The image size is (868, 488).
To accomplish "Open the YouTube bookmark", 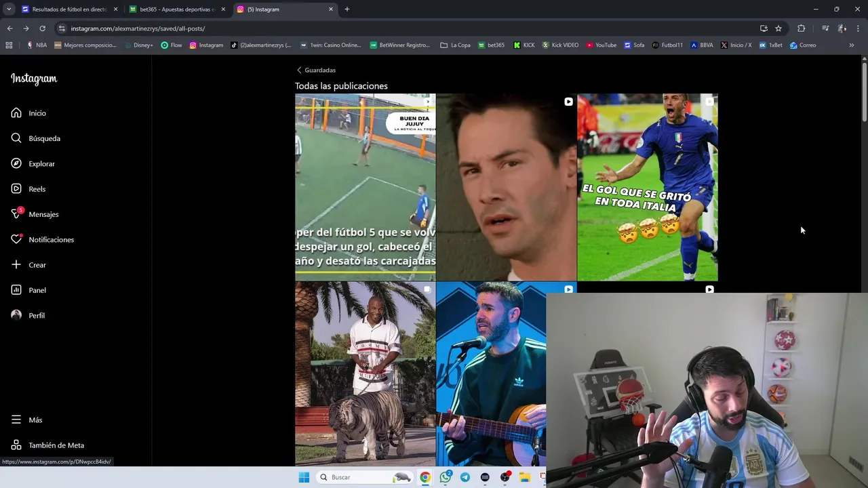I will [601, 45].
